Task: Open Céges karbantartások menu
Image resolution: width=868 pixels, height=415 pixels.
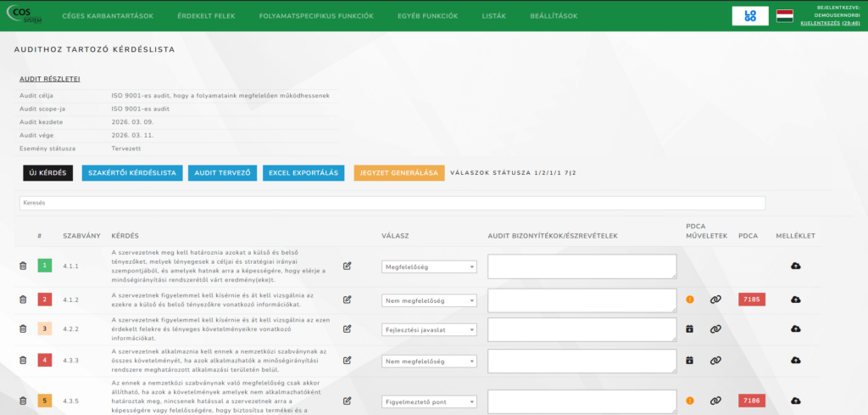Action: click(x=108, y=16)
